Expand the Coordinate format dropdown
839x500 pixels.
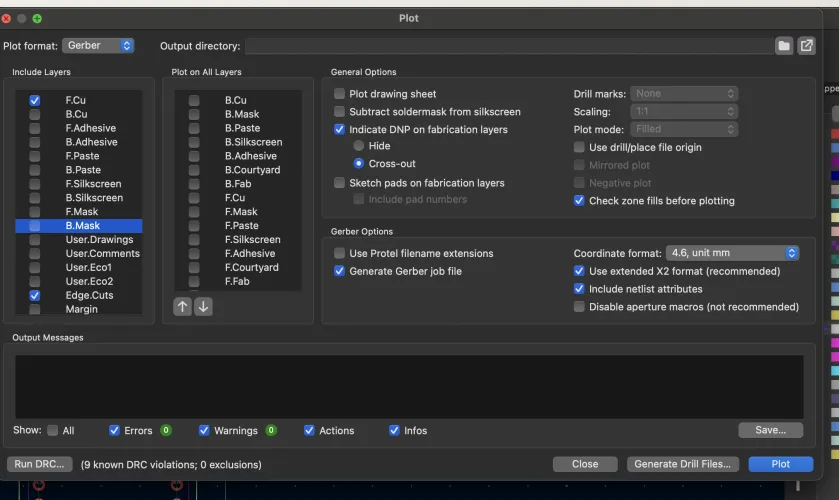(x=734, y=253)
